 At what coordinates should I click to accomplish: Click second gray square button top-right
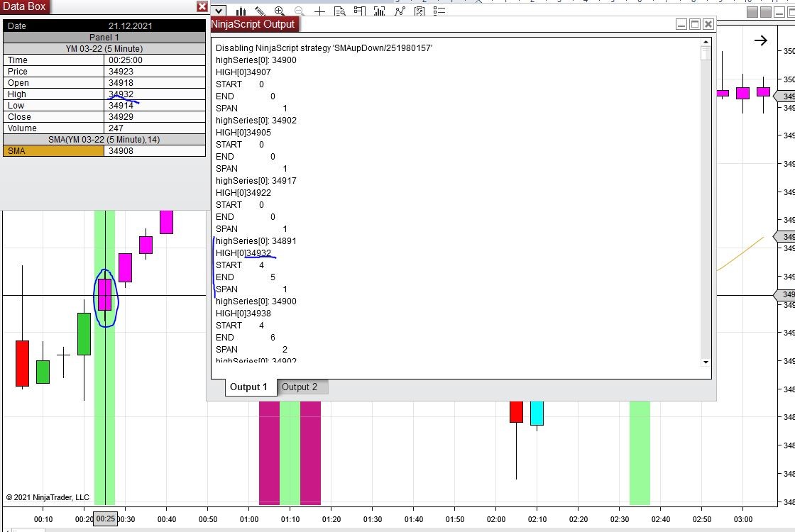[766, 12]
